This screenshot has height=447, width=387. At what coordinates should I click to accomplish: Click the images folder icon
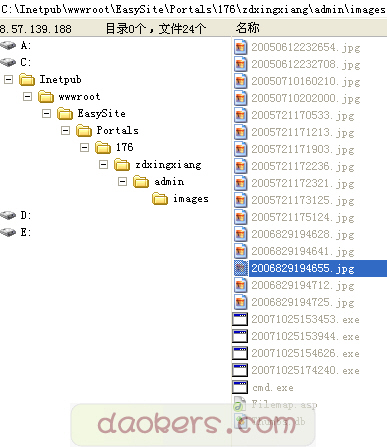tap(160, 199)
